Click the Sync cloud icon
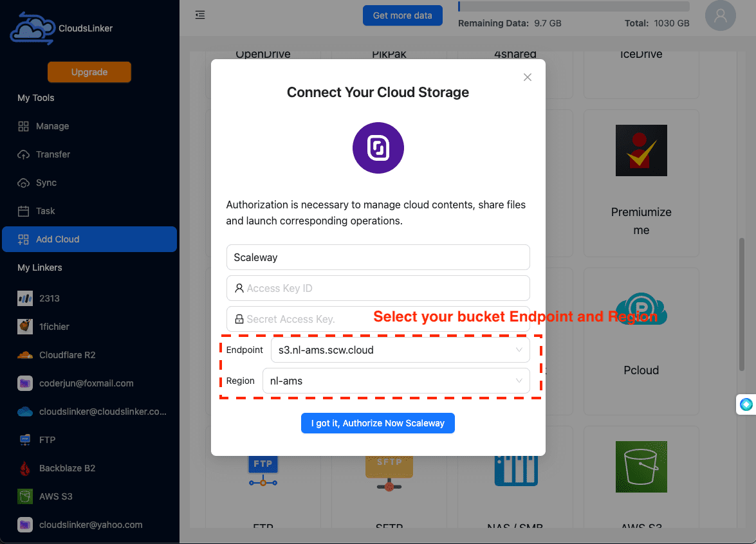 pyautogui.click(x=23, y=183)
